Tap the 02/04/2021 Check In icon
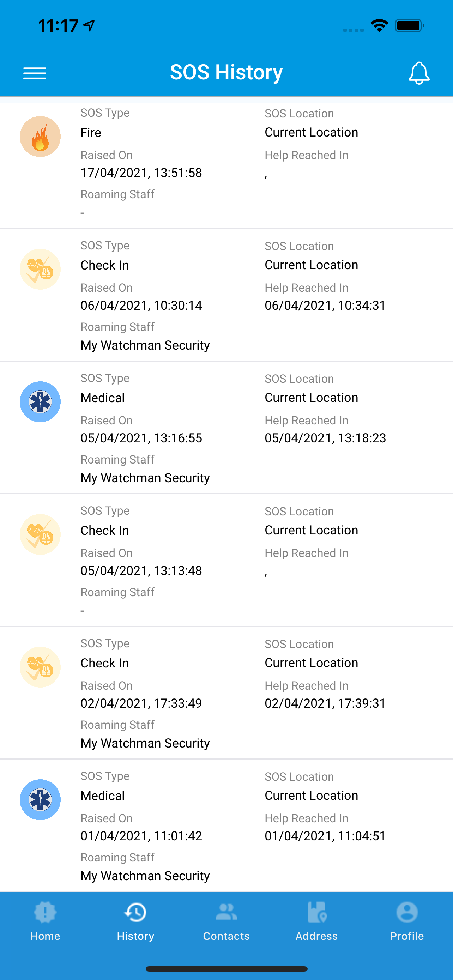The width and height of the screenshot is (453, 980). click(x=40, y=667)
